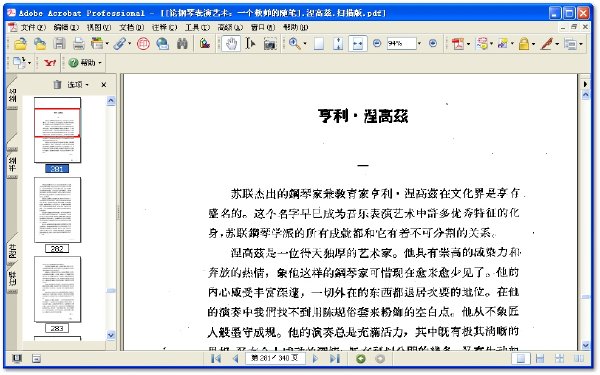Select the Snapshot camera tool
600x375 pixels.
click(x=270, y=44)
